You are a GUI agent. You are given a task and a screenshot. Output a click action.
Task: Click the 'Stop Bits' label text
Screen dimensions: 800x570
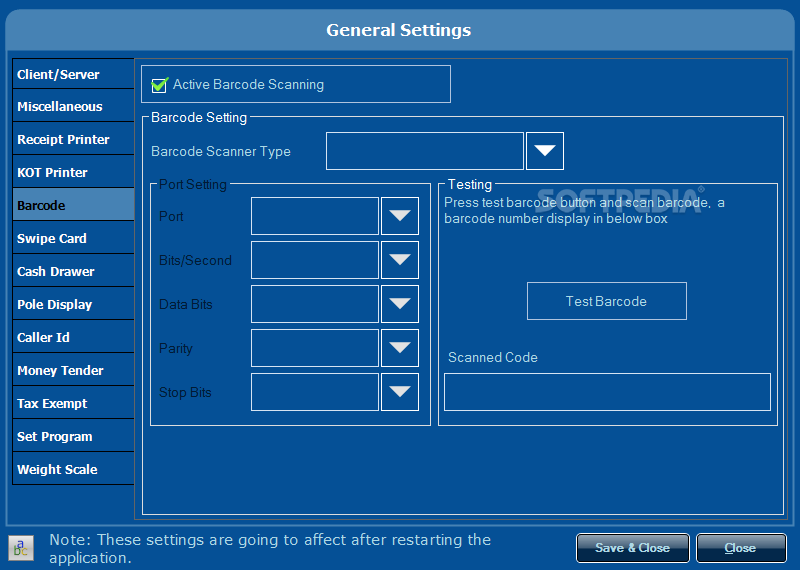[x=185, y=392]
